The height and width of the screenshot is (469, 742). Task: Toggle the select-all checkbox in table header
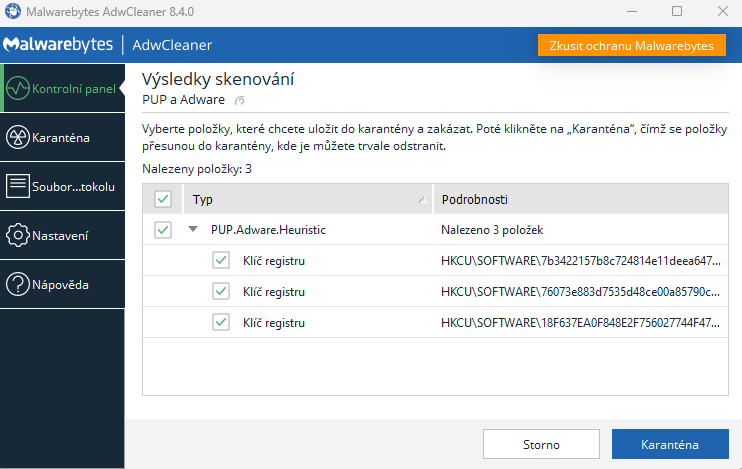coord(163,199)
